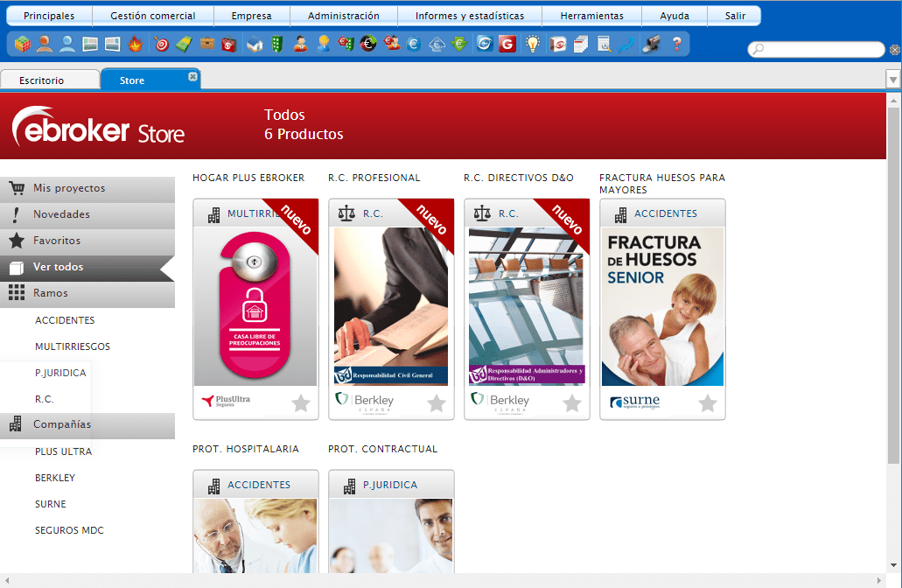The width and height of the screenshot is (902, 588).
Task: Click the flame toolbar icon
Action: pyautogui.click(x=136, y=45)
